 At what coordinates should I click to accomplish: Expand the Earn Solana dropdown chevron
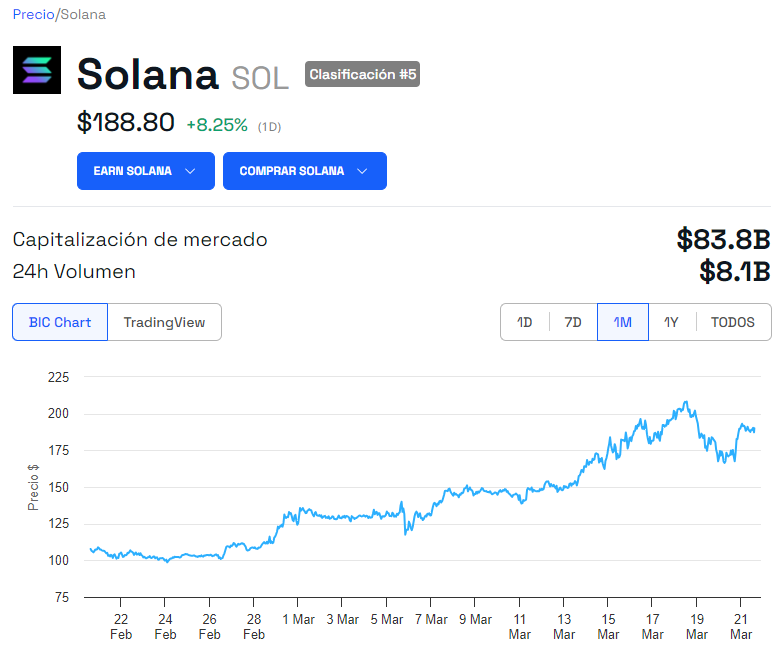tap(190, 171)
